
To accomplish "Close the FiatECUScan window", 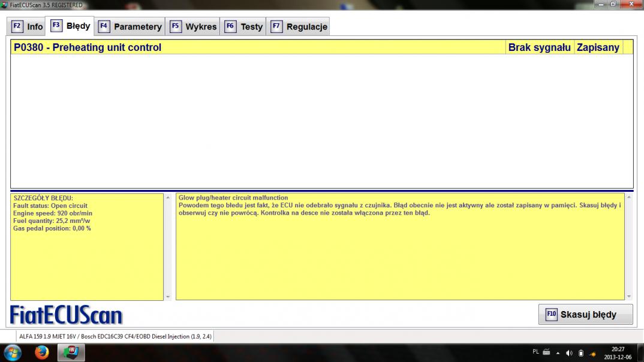I will [x=631, y=4].
